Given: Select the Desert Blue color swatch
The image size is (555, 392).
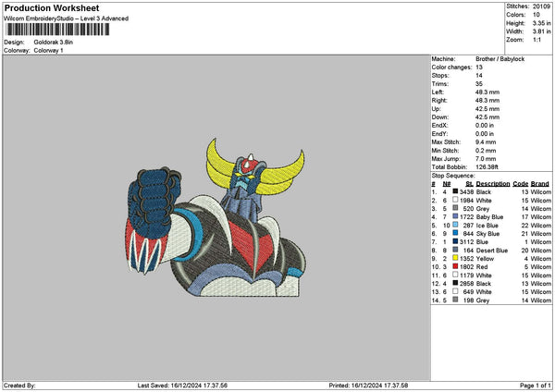Looking at the screenshot, I should (x=455, y=250).
